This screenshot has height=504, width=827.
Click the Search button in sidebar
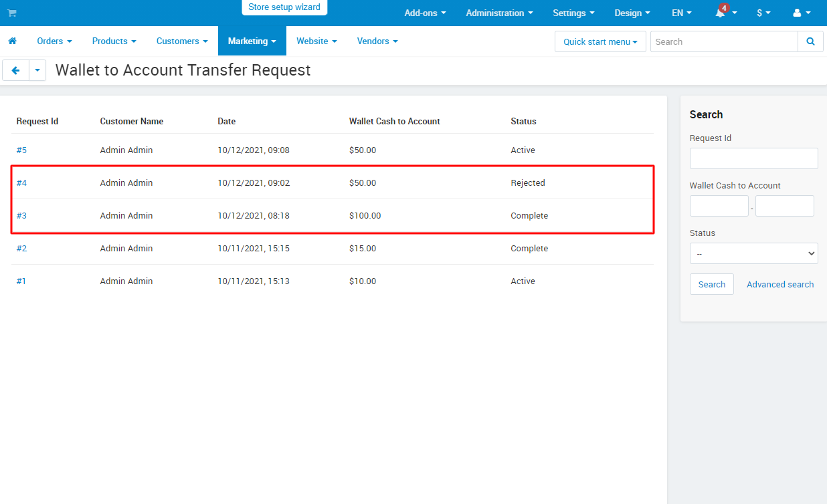(x=712, y=284)
